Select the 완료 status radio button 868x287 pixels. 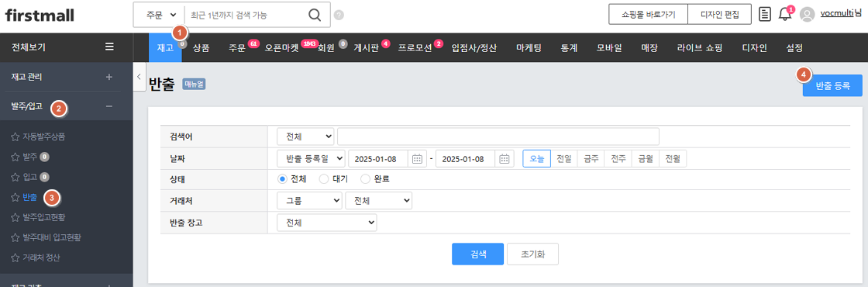pyautogui.click(x=365, y=179)
